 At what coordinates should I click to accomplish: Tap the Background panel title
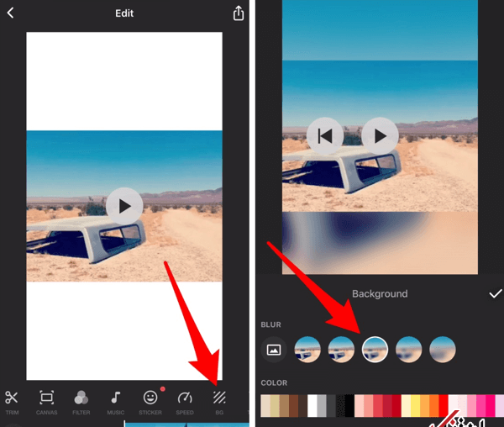380,293
